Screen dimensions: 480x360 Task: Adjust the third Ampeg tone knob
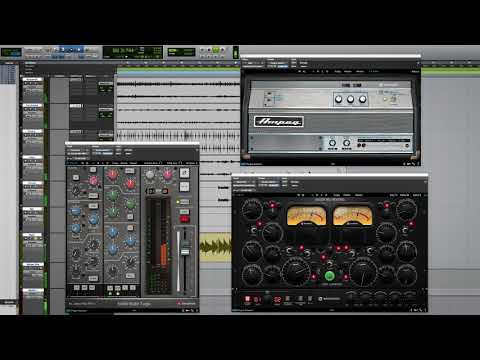click(362, 99)
